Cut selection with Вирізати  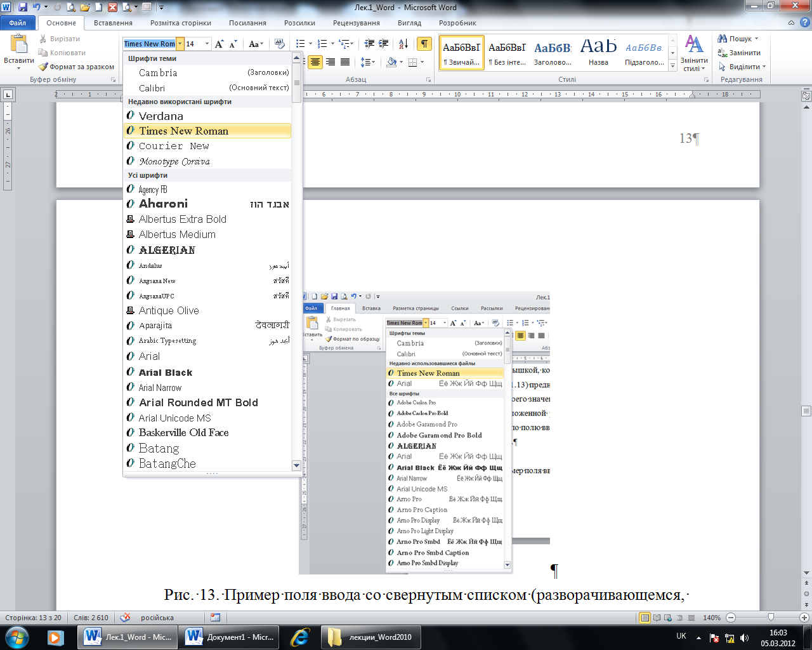tap(60, 39)
